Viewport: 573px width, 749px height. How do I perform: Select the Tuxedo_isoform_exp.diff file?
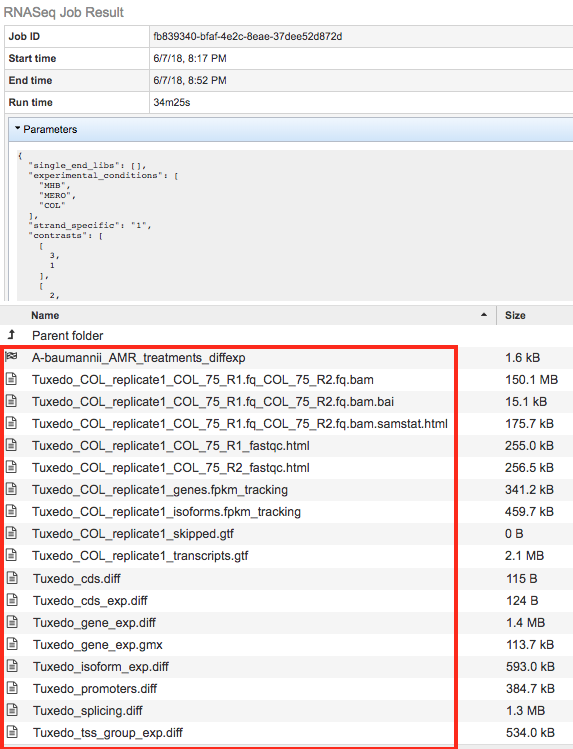[101, 666]
